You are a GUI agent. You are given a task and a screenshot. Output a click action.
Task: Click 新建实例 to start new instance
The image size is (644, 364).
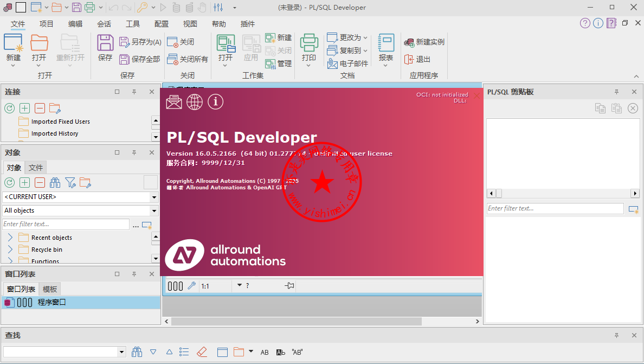click(424, 42)
